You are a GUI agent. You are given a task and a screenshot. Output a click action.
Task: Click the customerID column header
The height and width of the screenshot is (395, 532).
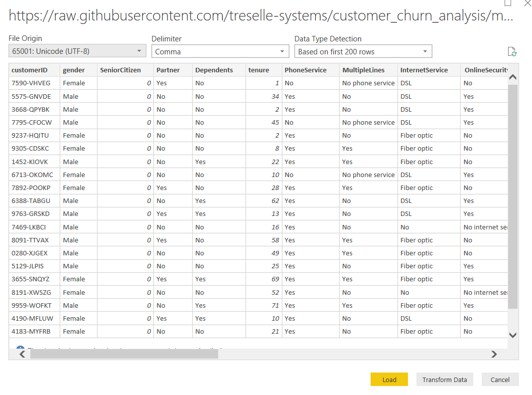coord(30,70)
